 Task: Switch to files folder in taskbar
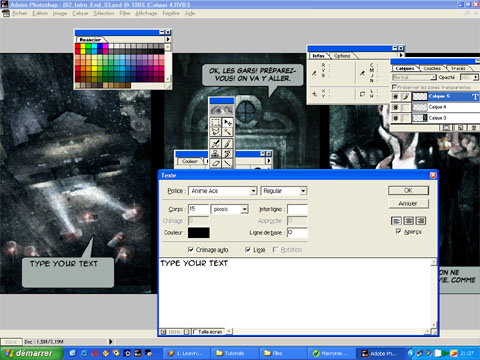[283, 353]
